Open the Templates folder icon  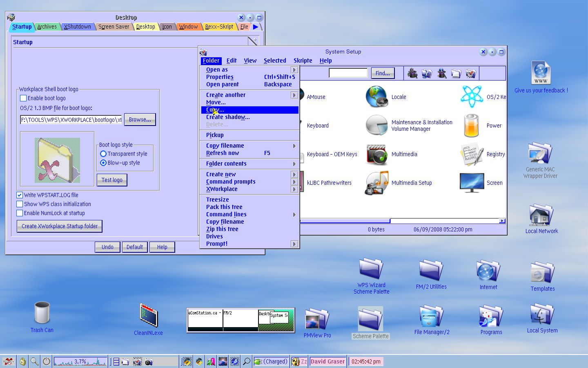pyautogui.click(x=543, y=272)
